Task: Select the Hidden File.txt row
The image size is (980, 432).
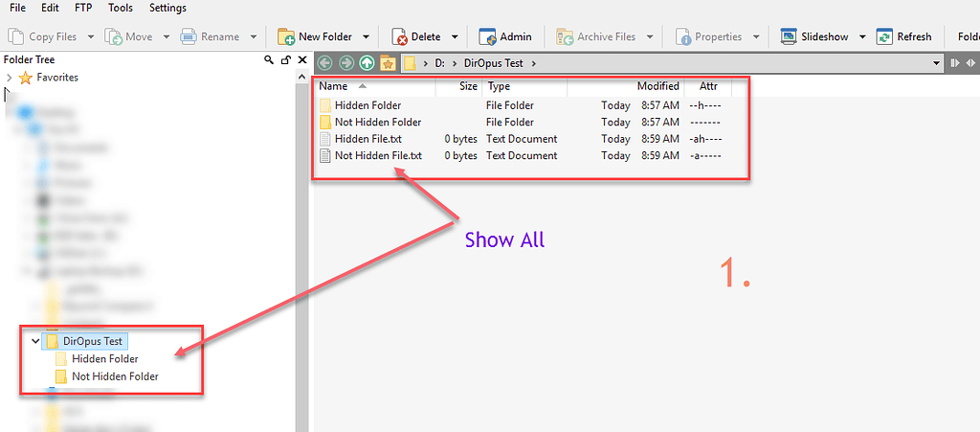Action: [x=523, y=139]
